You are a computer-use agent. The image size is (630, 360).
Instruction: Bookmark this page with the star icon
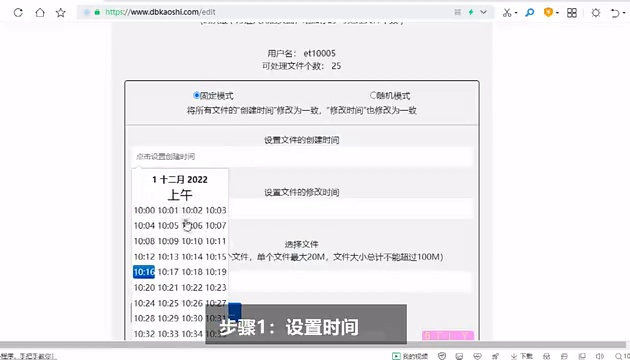[61, 12]
